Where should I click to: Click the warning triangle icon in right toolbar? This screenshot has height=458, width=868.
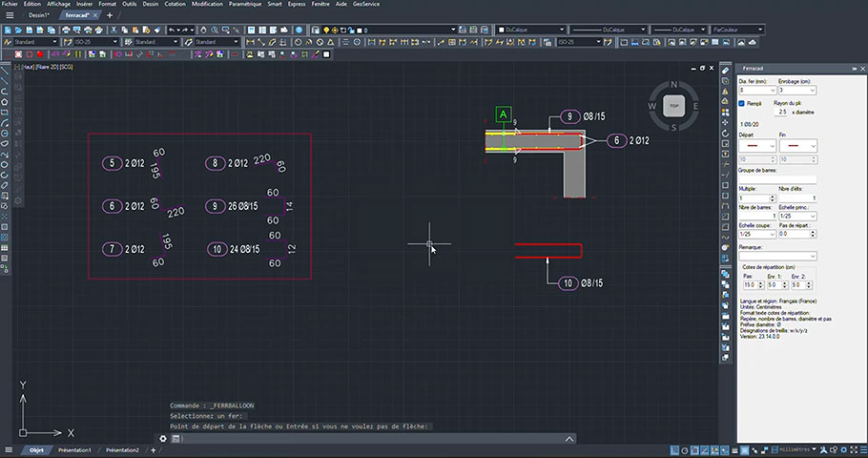pos(725,92)
